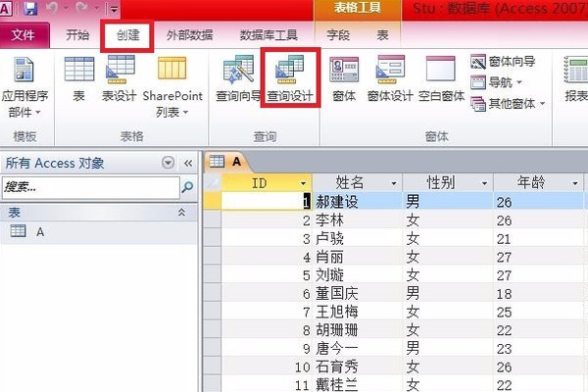Screen dimensions: 588x392
Task: Click the Other Forms (其他窗体) button
Action: (x=510, y=103)
